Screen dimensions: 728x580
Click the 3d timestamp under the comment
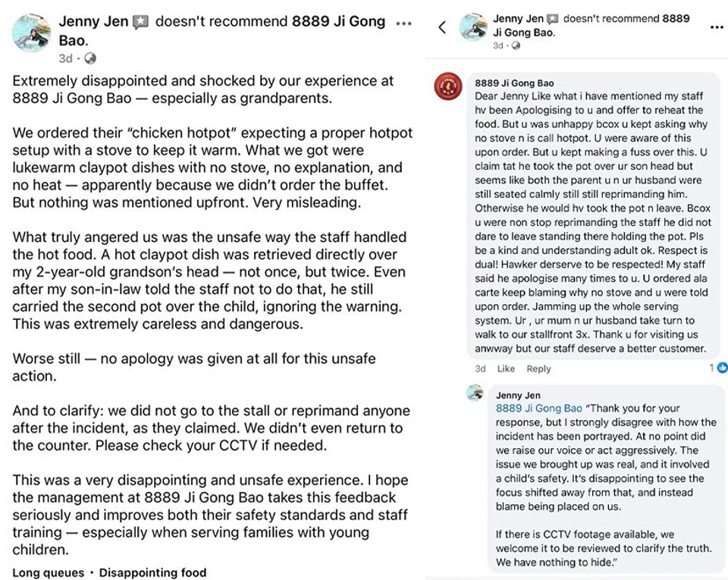480,369
